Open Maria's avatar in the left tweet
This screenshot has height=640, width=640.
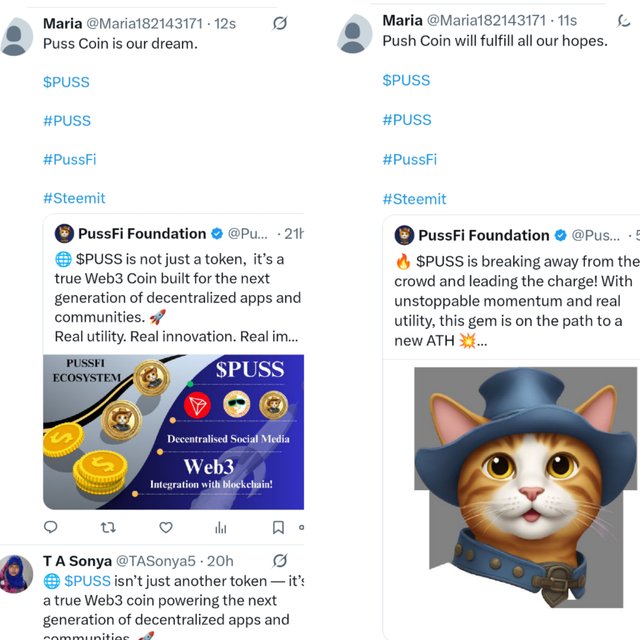click(x=17, y=37)
